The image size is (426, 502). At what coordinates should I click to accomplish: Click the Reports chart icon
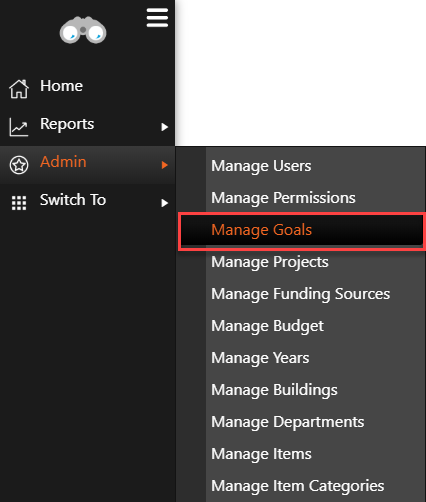pos(19,127)
